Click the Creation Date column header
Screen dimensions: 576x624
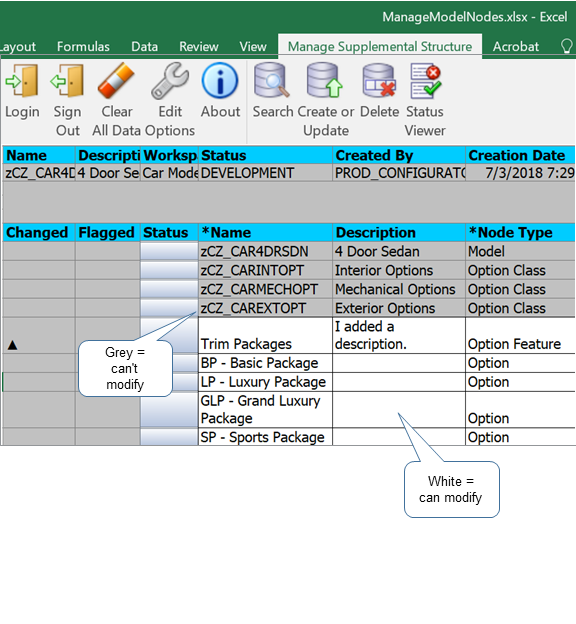(521, 155)
